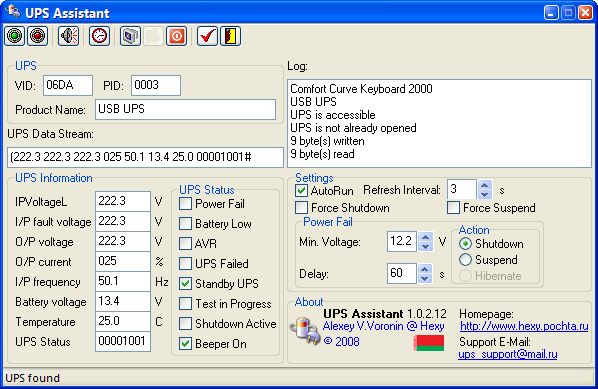Click the I/P fault voltage value field
Screen dimensions: 598x389
click(123, 221)
